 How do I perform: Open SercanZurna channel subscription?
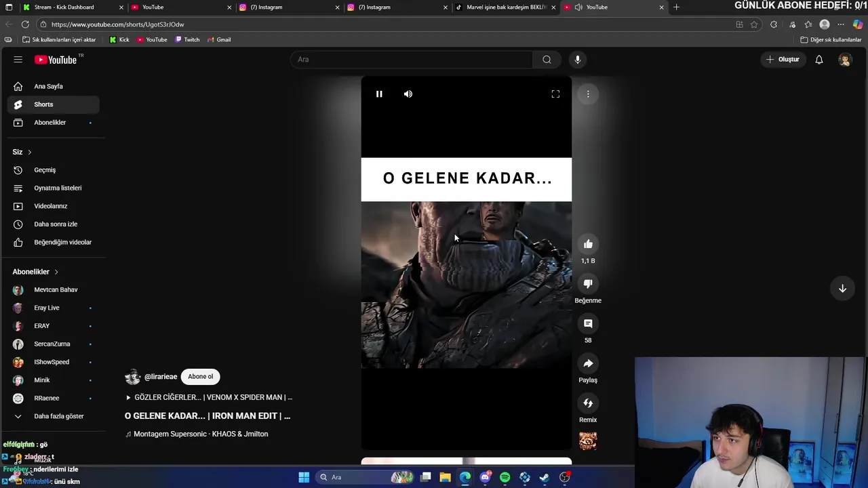[54, 344]
